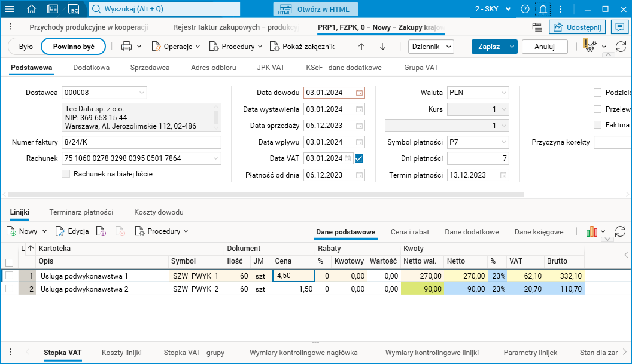The height and width of the screenshot is (364, 632).
Task: Open the 2 - SKYI company selector
Action: tap(493, 9)
